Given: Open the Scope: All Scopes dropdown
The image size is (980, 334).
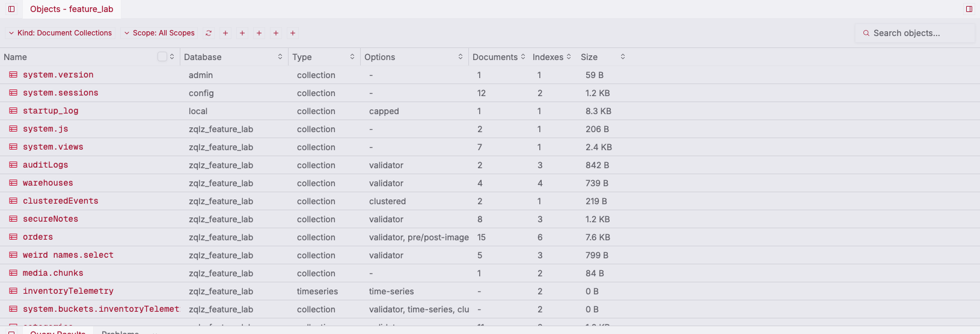Looking at the screenshot, I should [159, 33].
